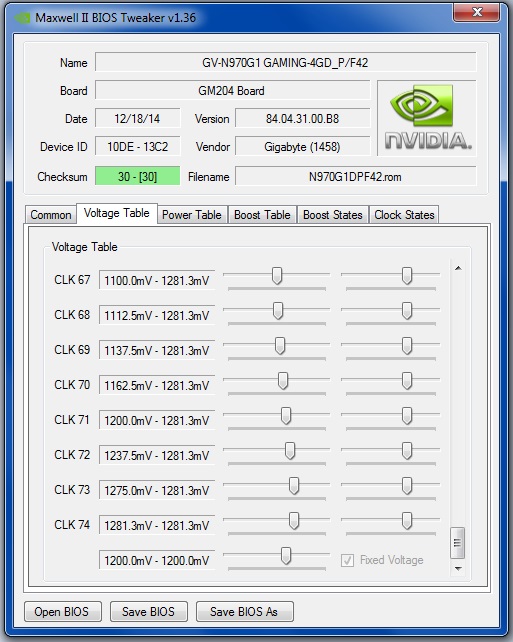Click the 1200.0mV - 1200.0mV fixed voltage field

point(157,561)
